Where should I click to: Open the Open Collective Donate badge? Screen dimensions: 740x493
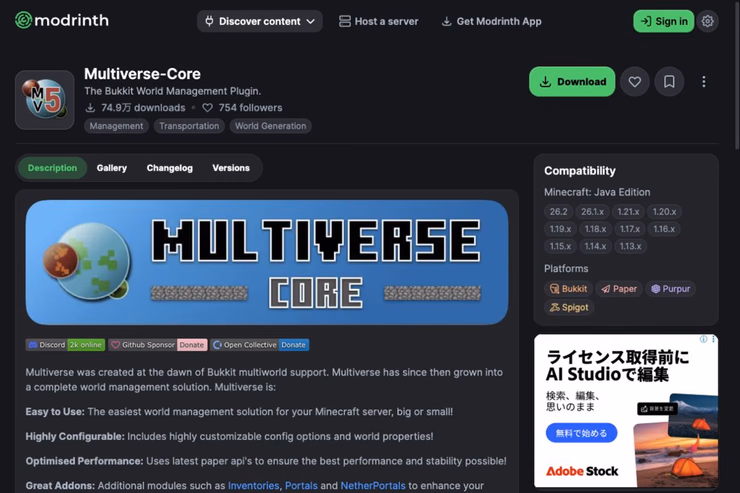point(260,345)
